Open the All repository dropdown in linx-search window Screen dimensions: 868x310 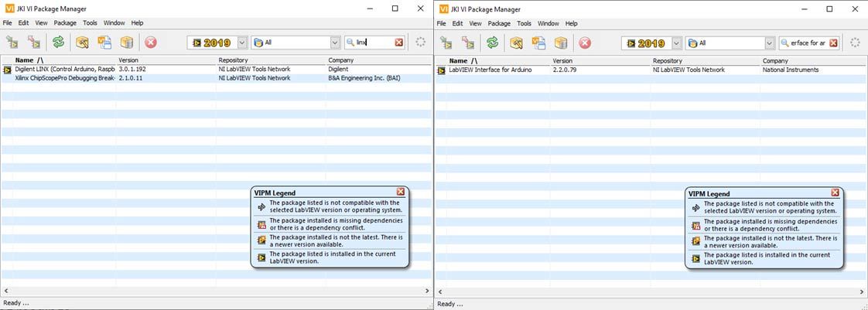pyautogui.click(x=335, y=42)
